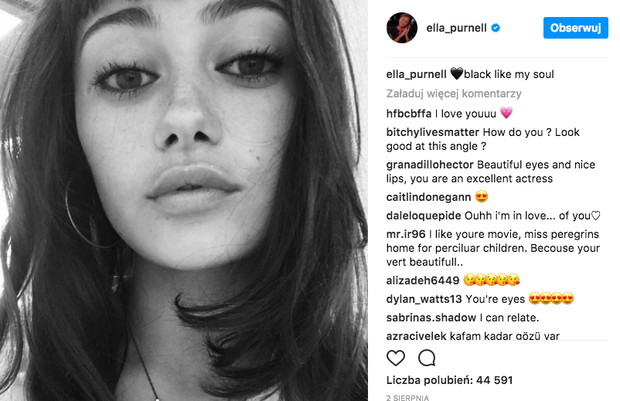Open comments using the speech bubble icon

427,357
